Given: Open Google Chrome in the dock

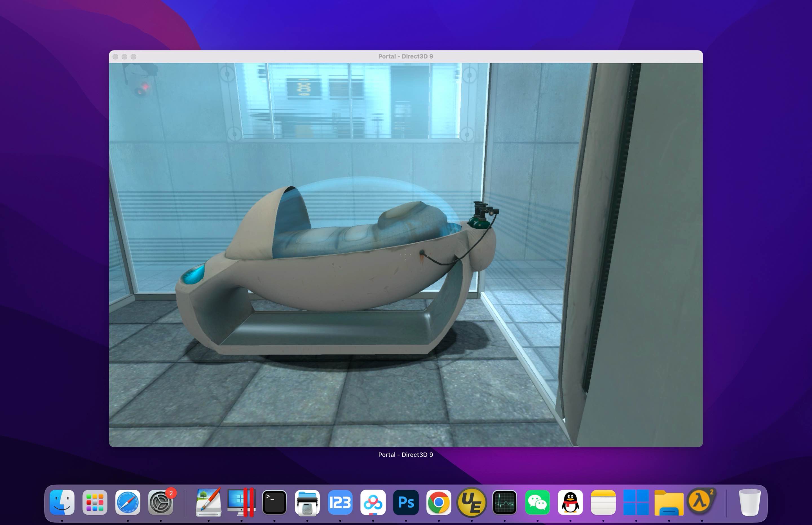Looking at the screenshot, I should click(439, 502).
